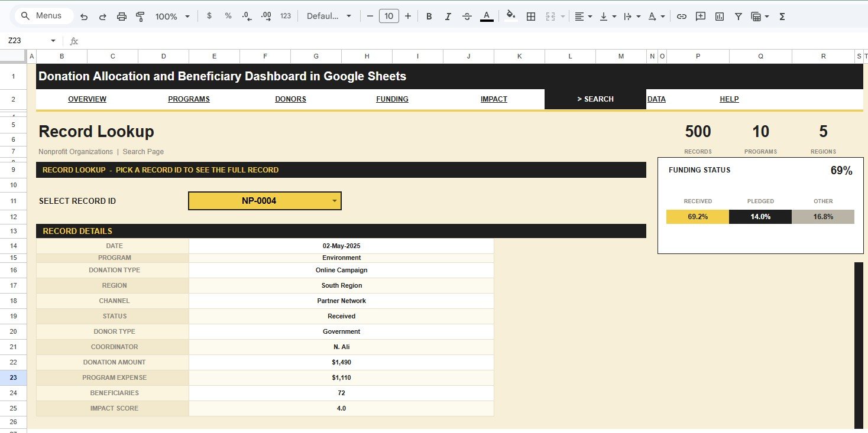Increase decimal places icon
Viewport: 868px width, 433px height.
(266, 16)
